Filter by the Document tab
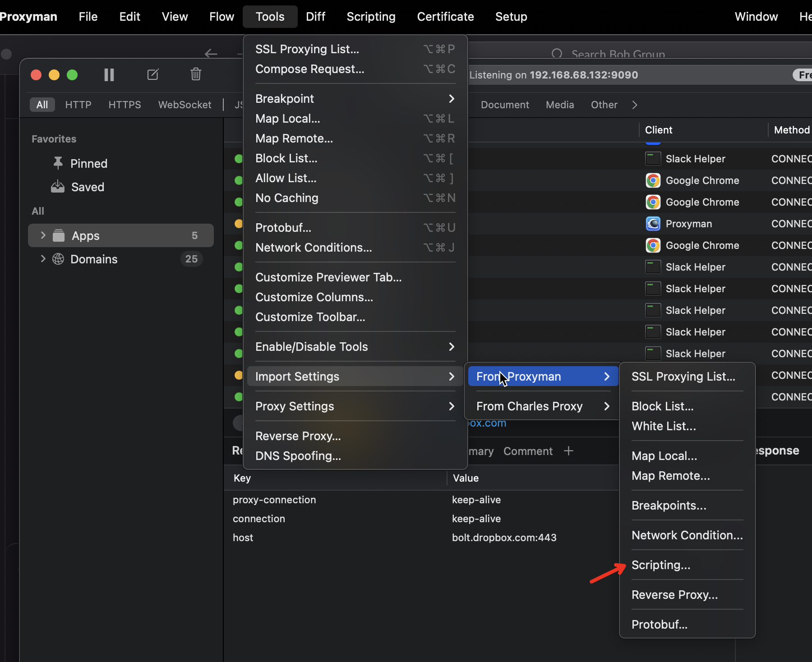The image size is (812, 662). pyautogui.click(x=505, y=105)
